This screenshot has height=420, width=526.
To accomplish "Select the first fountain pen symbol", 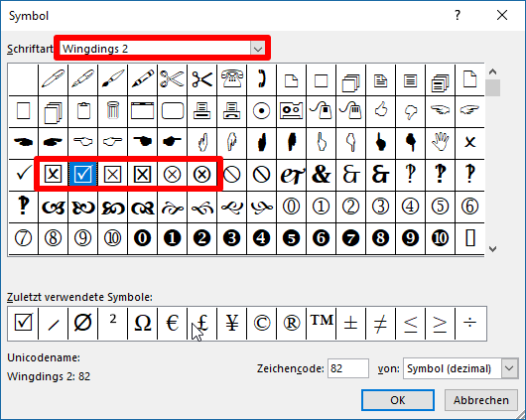I will pos(53,80).
